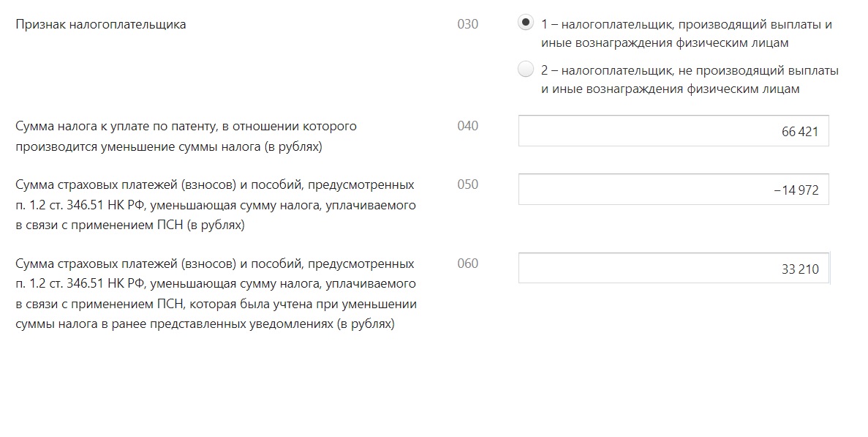Click the label text of option 1 налогоплательщик
This screenshot has width=868, height=437.
(x=687, y=33)
